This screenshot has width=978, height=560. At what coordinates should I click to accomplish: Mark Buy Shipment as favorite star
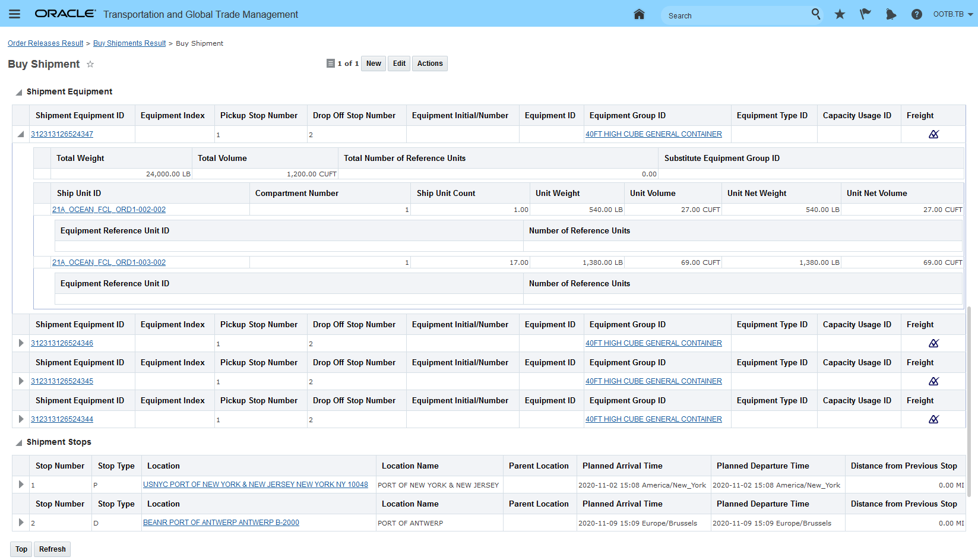(x=90, y=64)
